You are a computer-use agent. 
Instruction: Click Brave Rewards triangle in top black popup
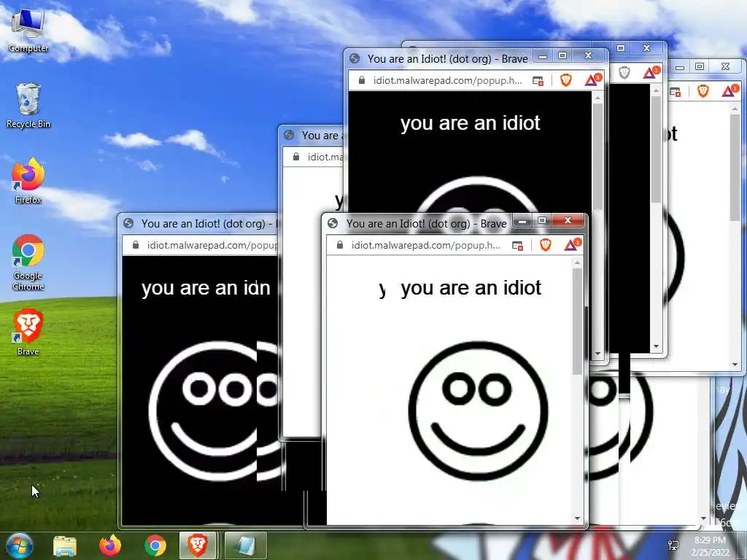pyautogui.click(x=592, y=79)
